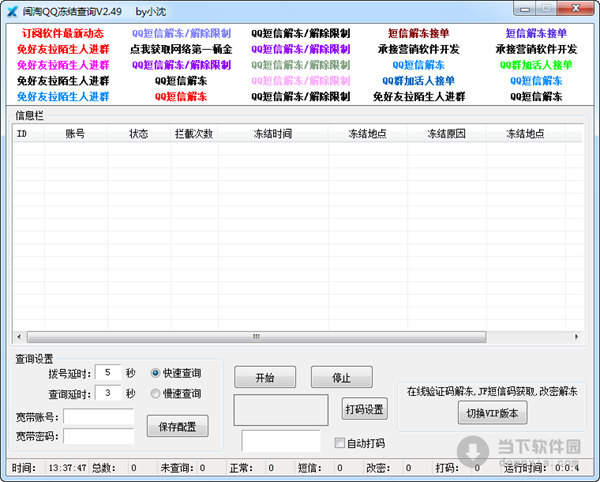Click the 宽带密码 input field
The width and height of the screenshot is (600, 482).
pyautogui.click(x=99, y=436)
